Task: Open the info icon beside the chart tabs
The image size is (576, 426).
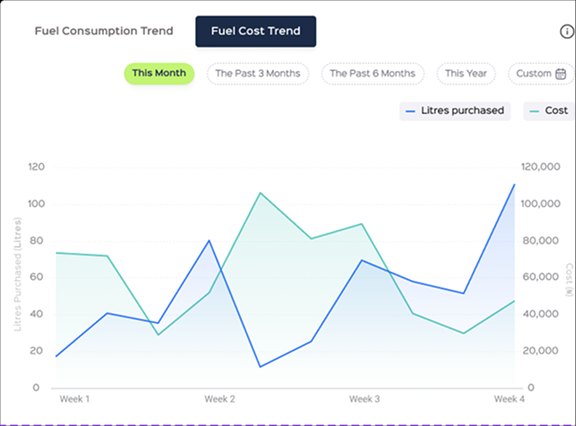Action: pyautogui.click(x=567, y=31)
